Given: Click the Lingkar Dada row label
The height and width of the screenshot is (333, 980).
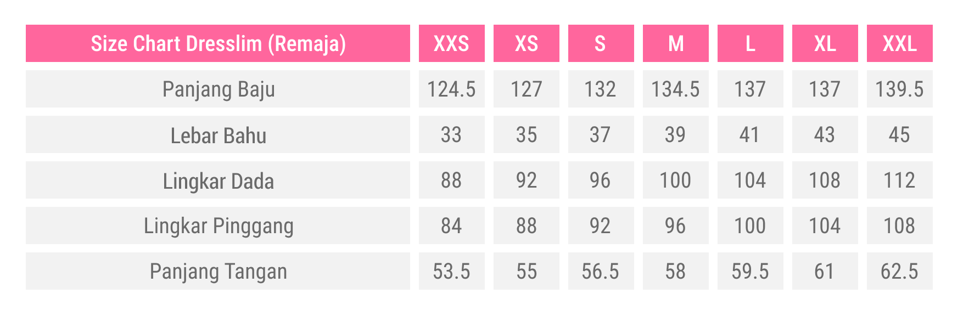Looking at the screenshot, I should [x=218, y=180].
